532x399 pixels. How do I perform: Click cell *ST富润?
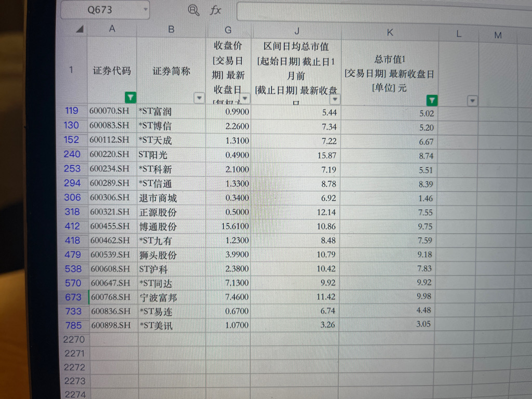[171, 111]
